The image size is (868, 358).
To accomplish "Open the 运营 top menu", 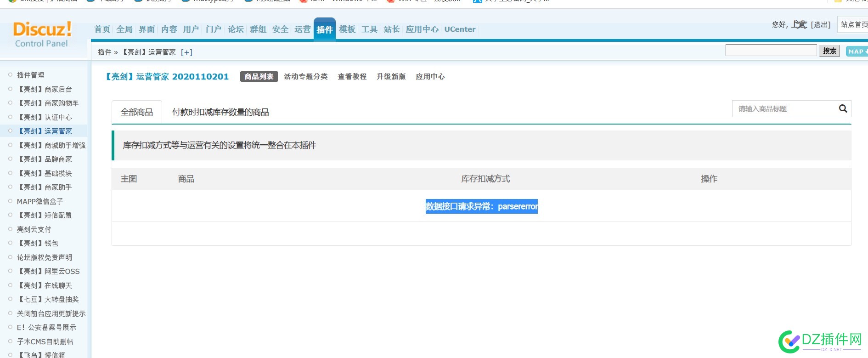I will tap(303, 29).
